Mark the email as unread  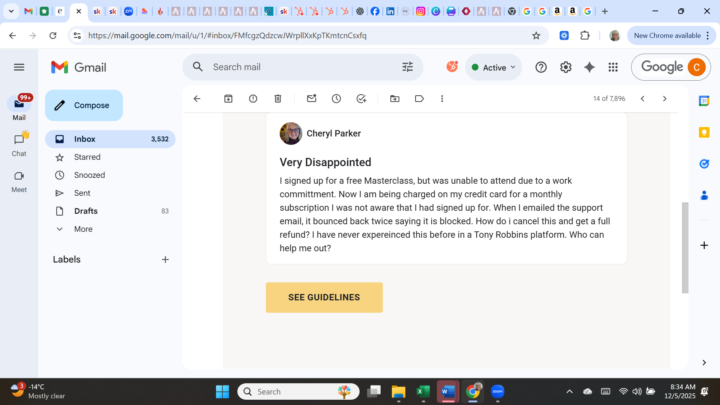click(311, 98)
